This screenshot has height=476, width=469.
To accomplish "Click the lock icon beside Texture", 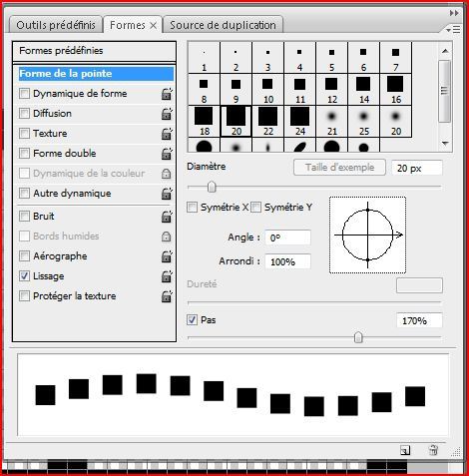I will [x=167, y=134].
